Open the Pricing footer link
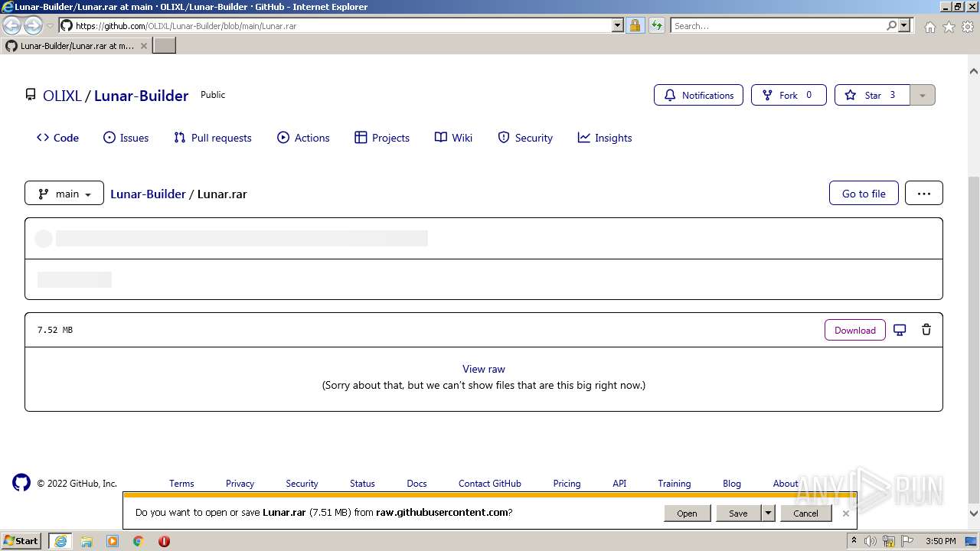 (567, 484)
